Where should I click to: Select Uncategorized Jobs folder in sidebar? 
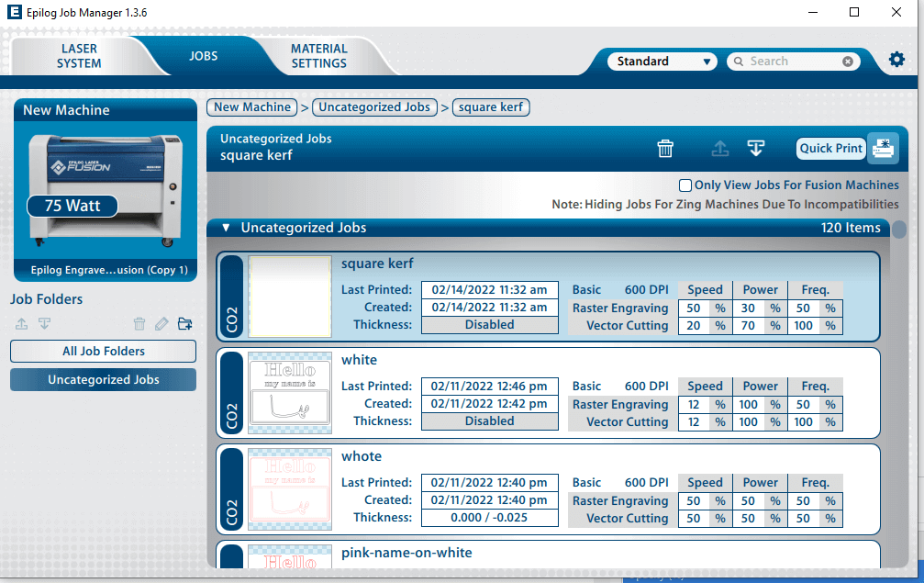point(103,379)
